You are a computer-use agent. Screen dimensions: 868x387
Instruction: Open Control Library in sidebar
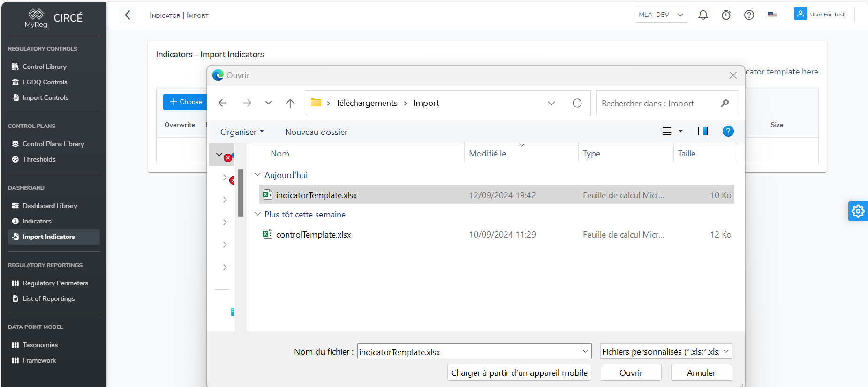[x=45, y=67]
